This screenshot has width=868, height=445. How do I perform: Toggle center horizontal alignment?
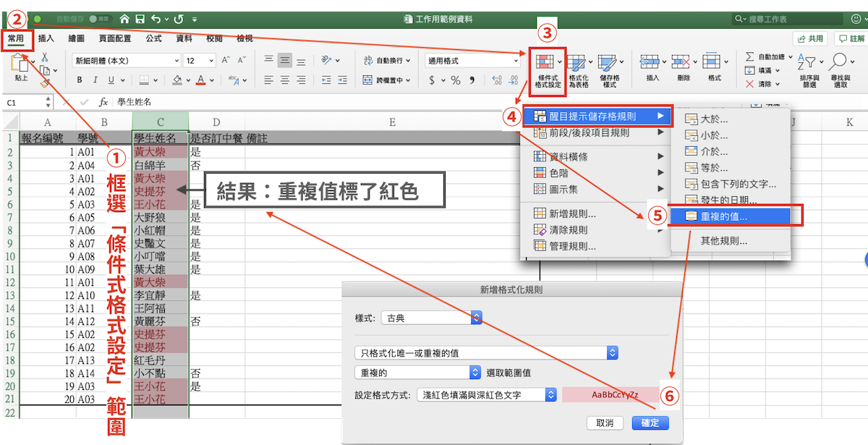pyautogui.click(x=285, y=80)
